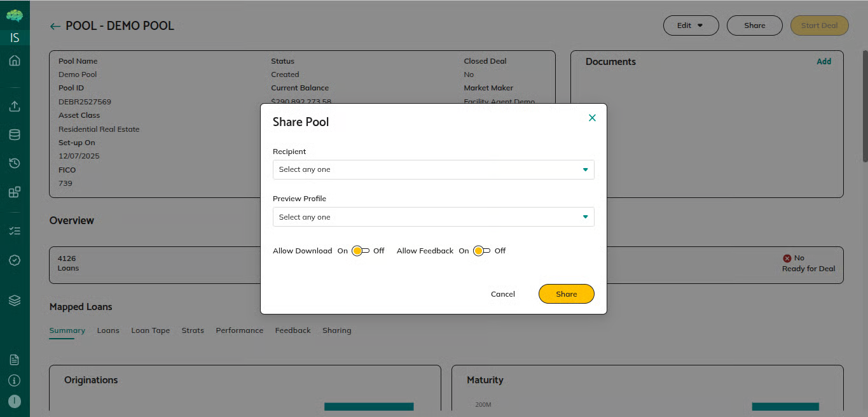
Task: Select the Performance tab
Action: [239, 330]
